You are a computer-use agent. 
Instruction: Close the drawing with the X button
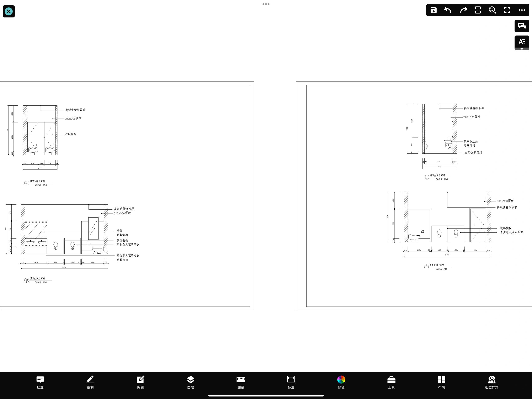point(9,11)
